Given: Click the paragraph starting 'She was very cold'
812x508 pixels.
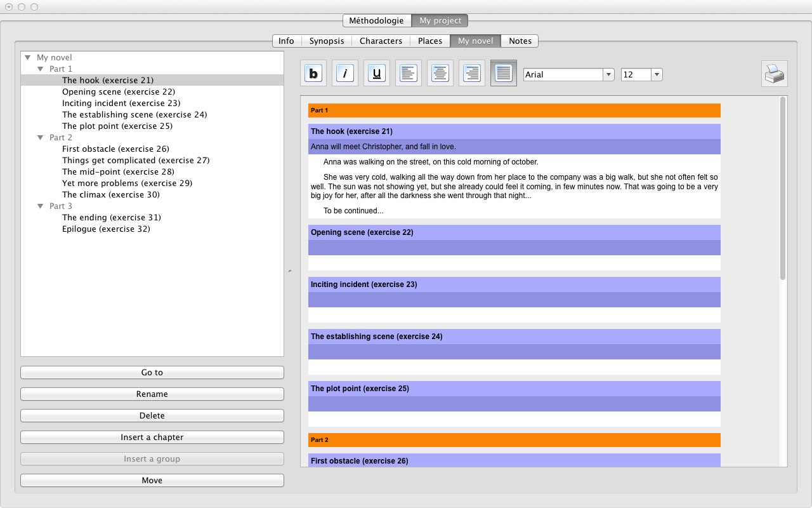Looking at the screenshot, I should tap(514, 187).
